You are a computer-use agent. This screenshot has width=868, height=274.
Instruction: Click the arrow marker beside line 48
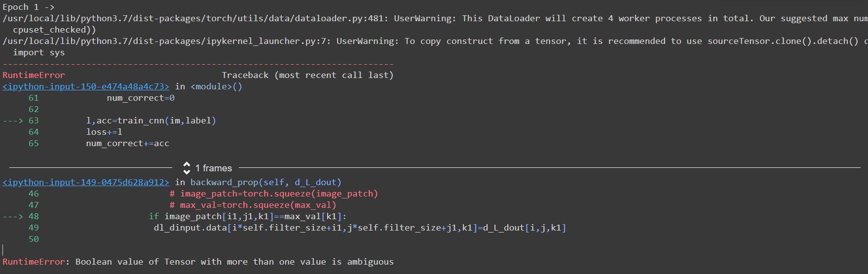pos(13,216)
